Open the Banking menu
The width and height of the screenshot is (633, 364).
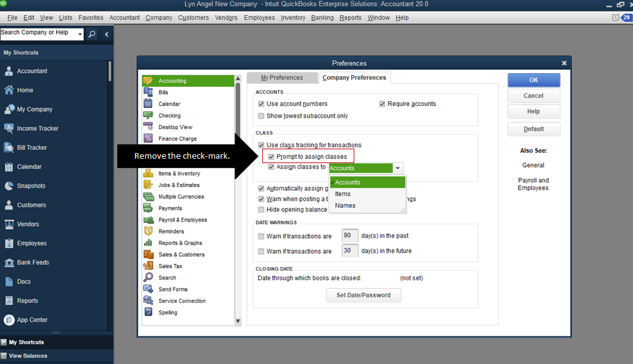tap(322, 18)
